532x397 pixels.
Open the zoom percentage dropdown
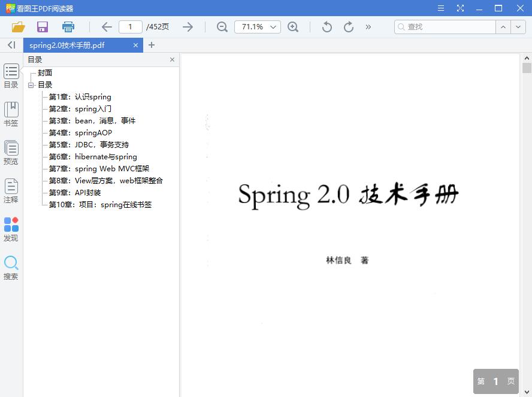pyautogui.click(x=271, y=27)
